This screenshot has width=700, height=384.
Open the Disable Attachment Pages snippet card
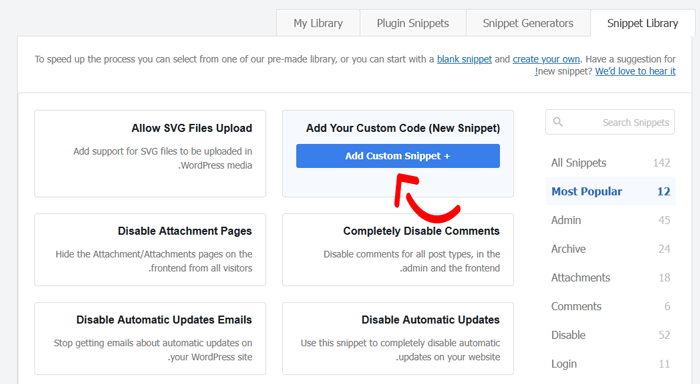[x=150, y=250]
